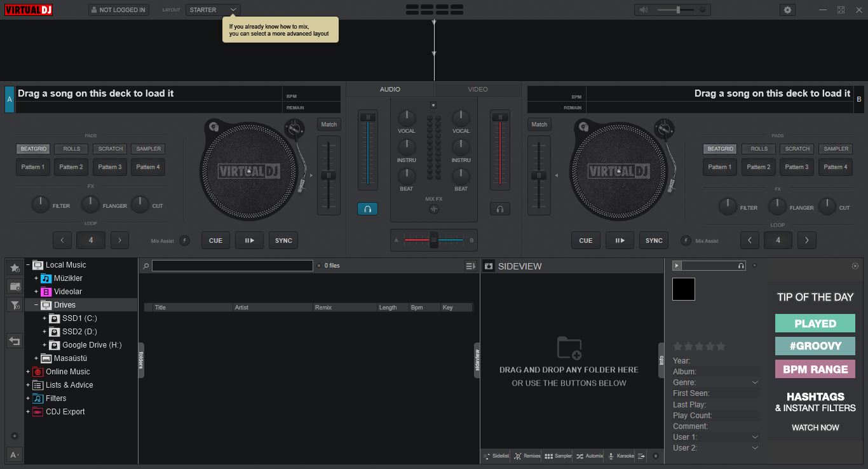The width and height of the screenshot is (868, 469).
Task: Open the Remixes tab in Sideview
Action: (x=527, y=456)
